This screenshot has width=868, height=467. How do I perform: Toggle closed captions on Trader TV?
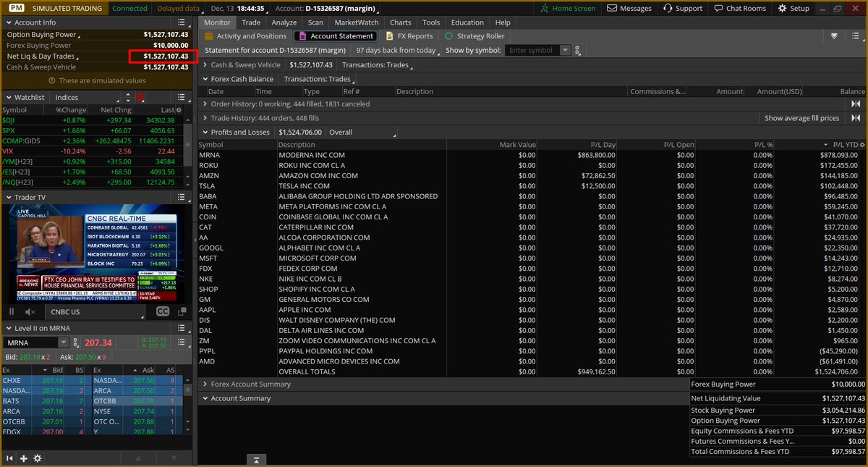tap(163, 312)
